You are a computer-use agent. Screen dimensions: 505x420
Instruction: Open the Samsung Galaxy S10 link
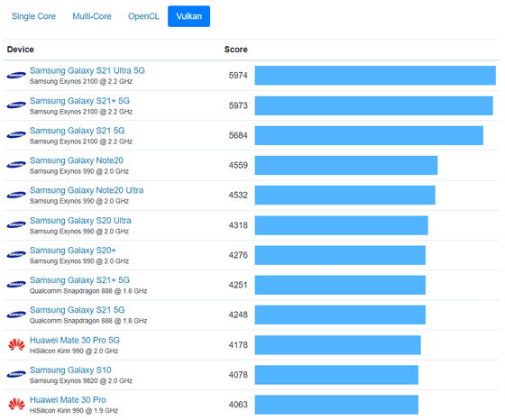70,370
